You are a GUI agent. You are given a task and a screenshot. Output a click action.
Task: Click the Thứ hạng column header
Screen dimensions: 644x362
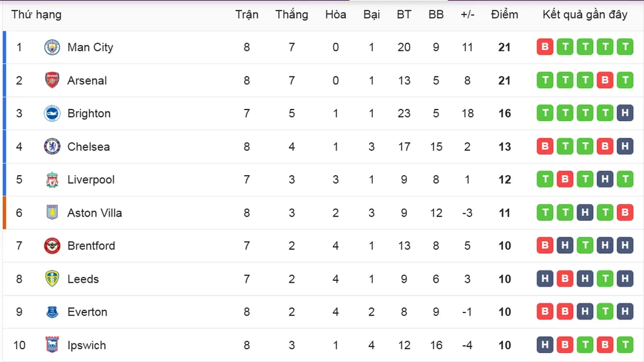[37, 15]
